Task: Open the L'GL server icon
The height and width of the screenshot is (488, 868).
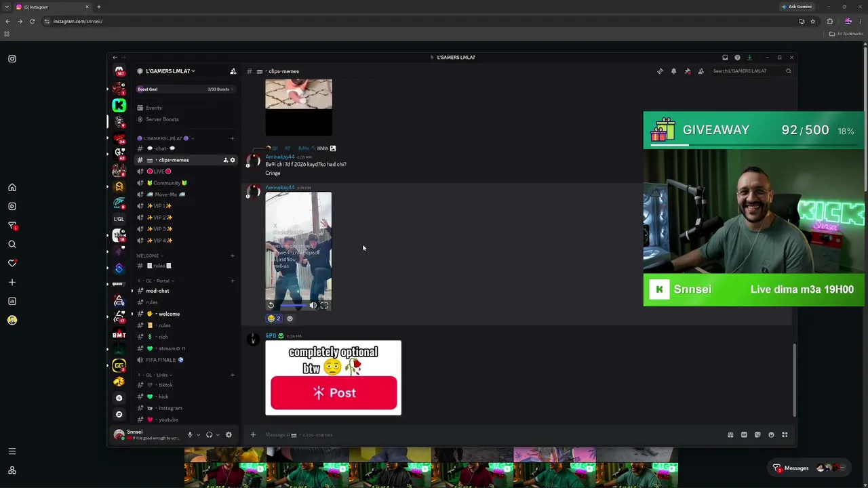Action: (119, 219)
